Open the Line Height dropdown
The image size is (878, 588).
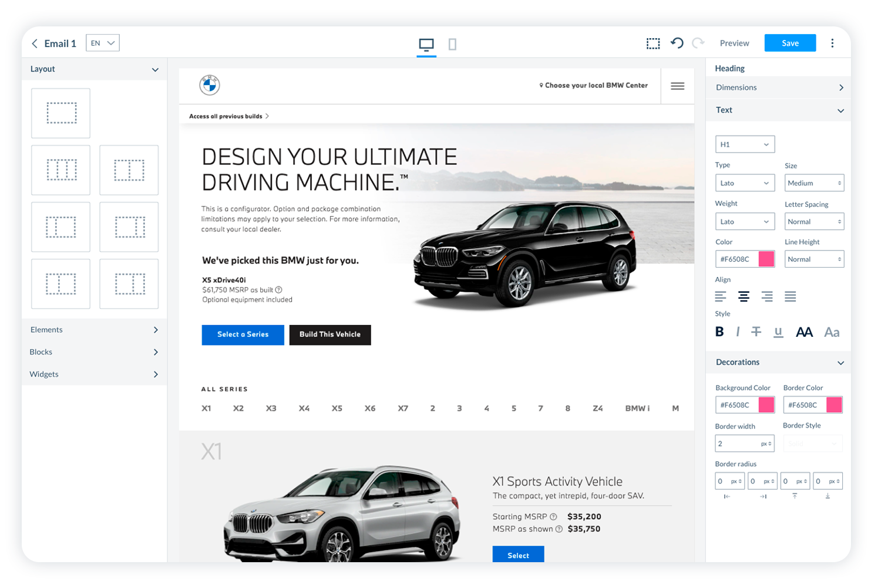(814, 259)
